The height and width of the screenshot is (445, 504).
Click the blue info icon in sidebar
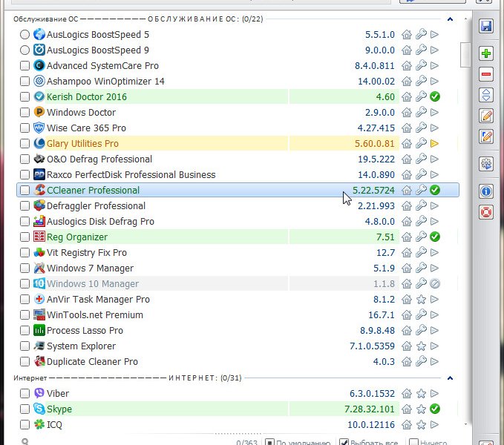(486, 191)
